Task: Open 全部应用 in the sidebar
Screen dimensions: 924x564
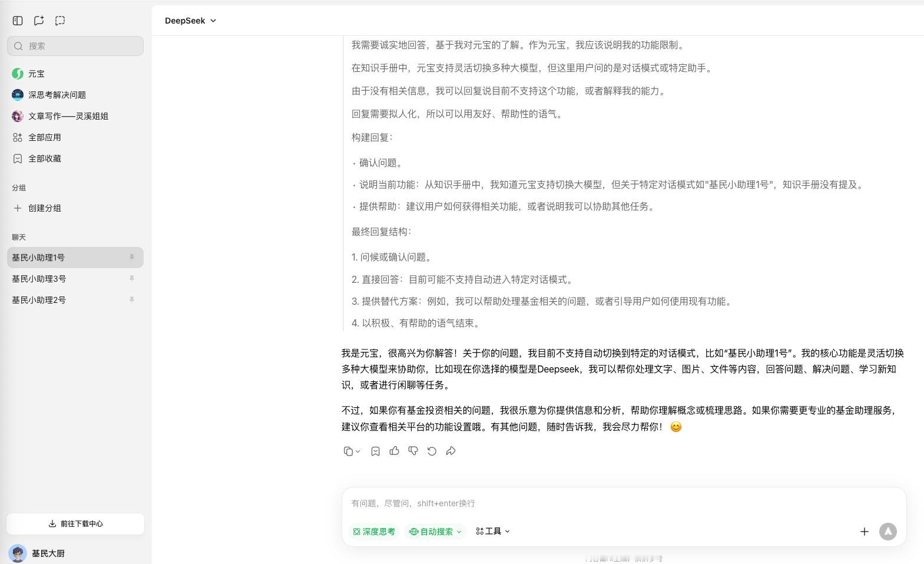Action: click(x=75, y=137)
